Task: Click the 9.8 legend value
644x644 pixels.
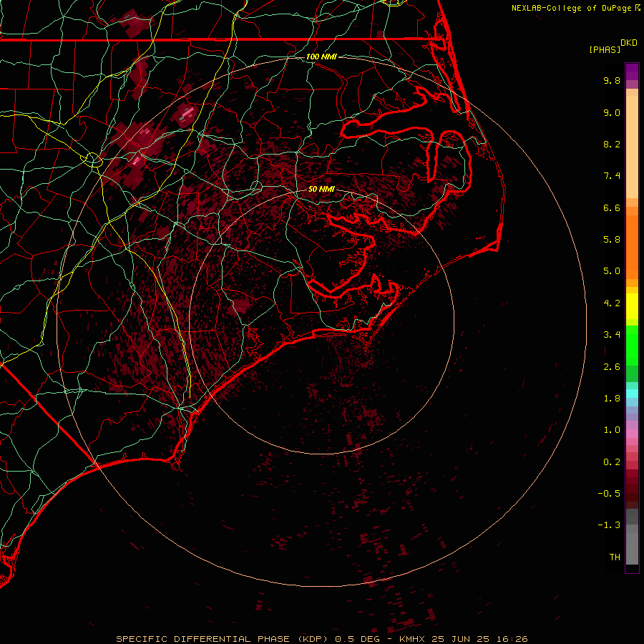Action: point(612,80)
